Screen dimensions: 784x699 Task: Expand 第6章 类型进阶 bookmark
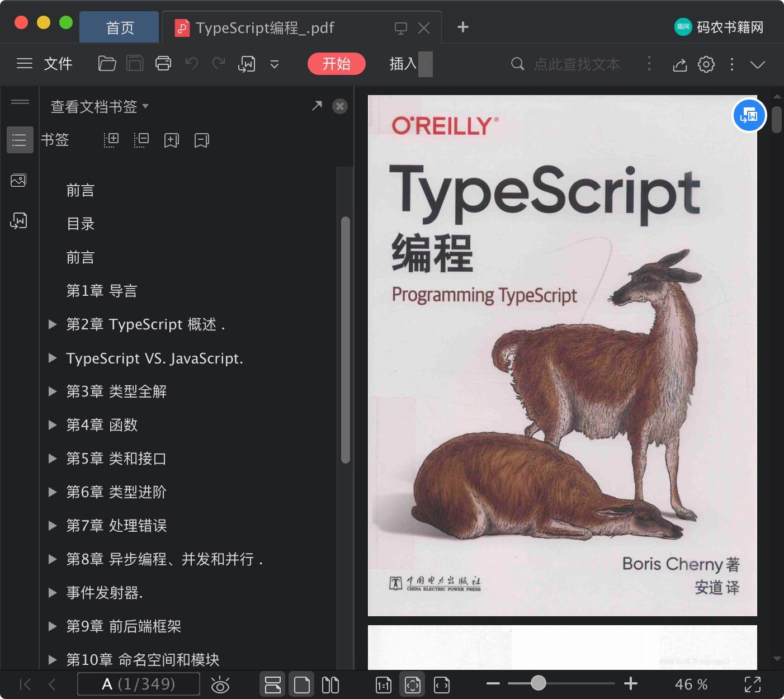coord(53,492)
